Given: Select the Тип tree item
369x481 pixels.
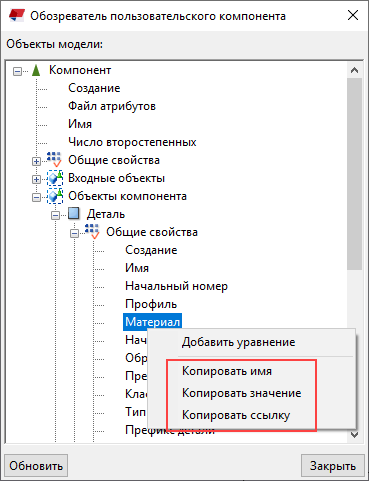Looking at the screenshot, I should [x=135, y=412].
